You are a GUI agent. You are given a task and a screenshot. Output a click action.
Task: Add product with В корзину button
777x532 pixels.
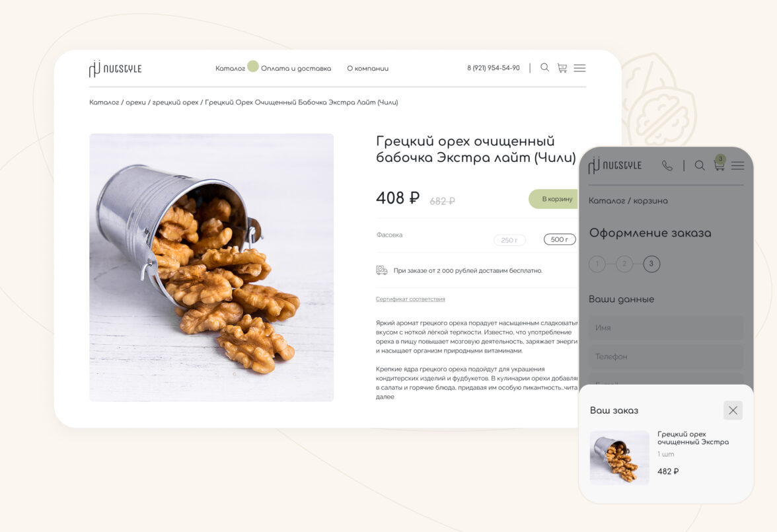pos(554,199)
